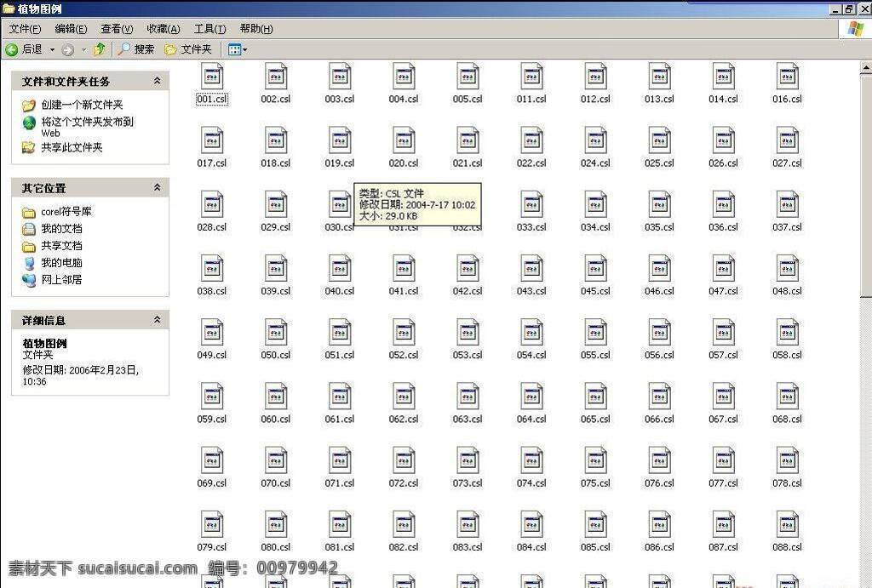872x588 pixels.
Task: Open the 文件(F) menu
Action: click(25, 29)
